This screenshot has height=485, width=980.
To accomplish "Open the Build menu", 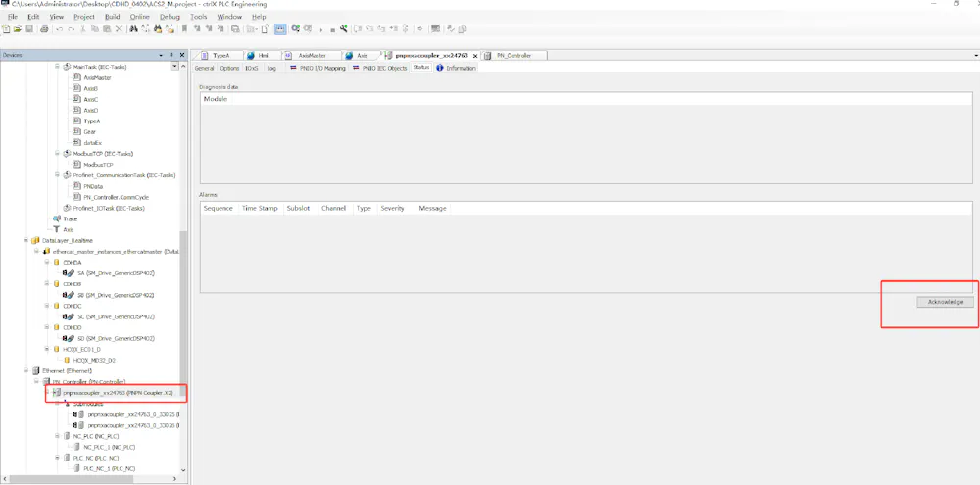I will pos(113,17).
